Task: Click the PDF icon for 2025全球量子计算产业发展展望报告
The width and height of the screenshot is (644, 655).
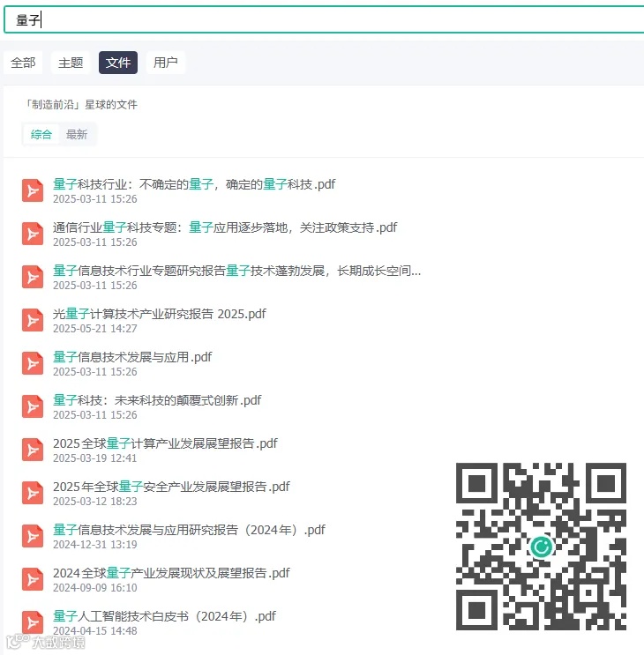Action: click(33, 450)
